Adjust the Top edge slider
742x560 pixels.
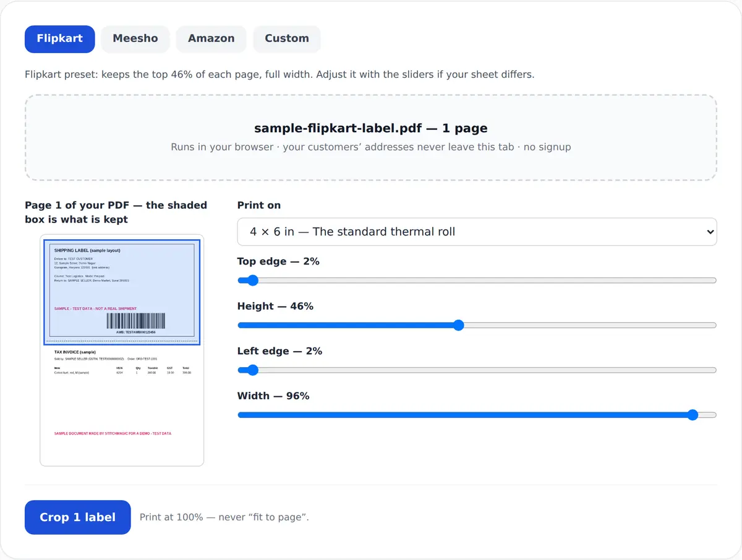click(x=477, y=281)
